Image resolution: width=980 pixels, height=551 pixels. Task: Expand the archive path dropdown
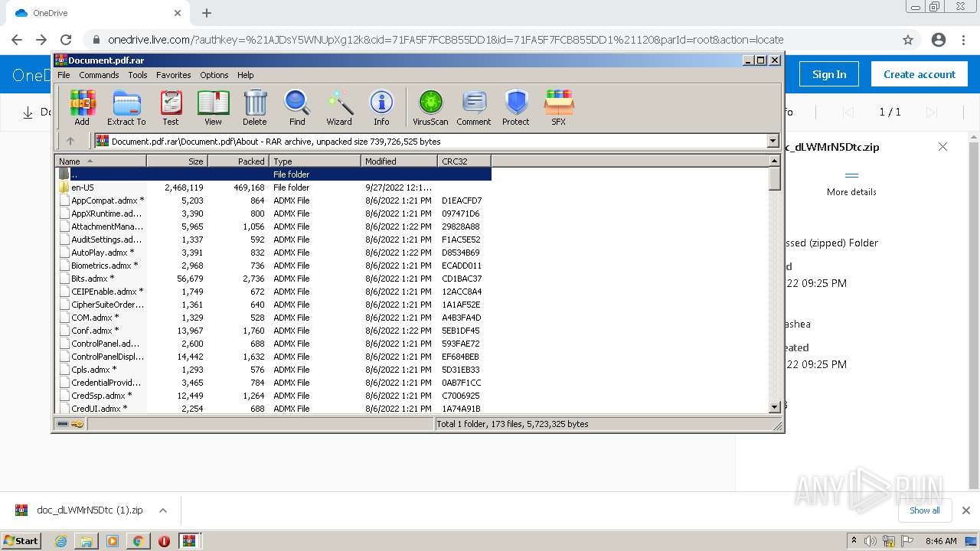(x=773, y=141)
